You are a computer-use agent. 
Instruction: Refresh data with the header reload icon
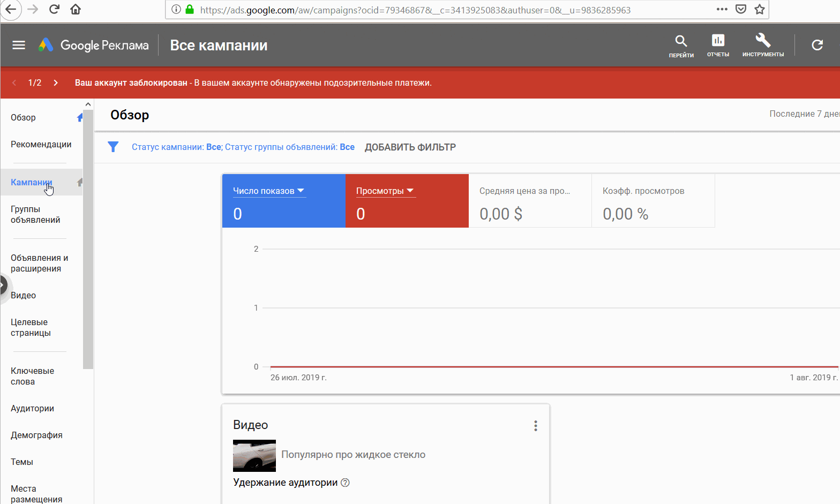click(817, 45)
